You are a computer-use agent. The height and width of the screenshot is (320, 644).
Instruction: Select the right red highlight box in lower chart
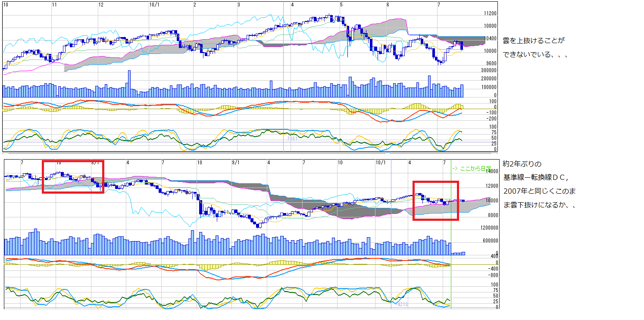tap(435, 201)
